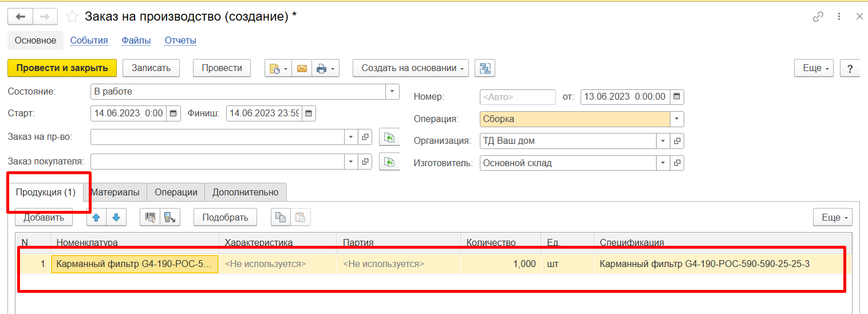Open the vertical dots window menu
Image resolution: width=868 pixels, height=314 pixels.
[839, 17]
